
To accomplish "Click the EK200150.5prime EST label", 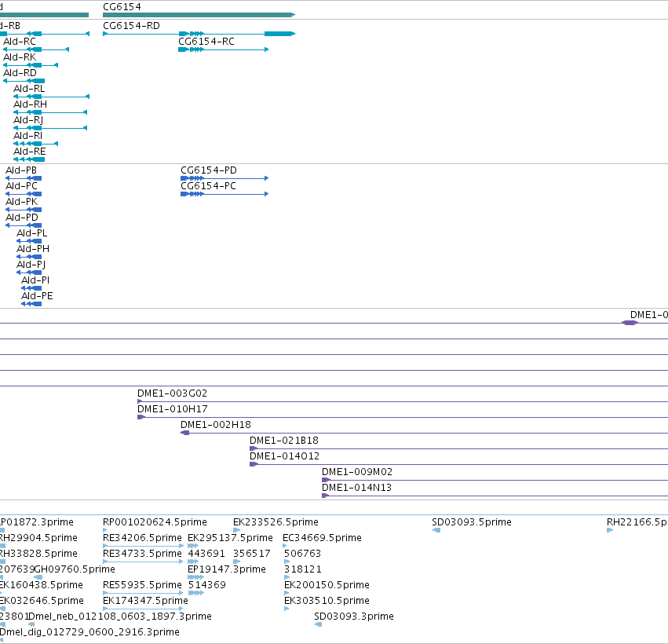I will (327, 586).
